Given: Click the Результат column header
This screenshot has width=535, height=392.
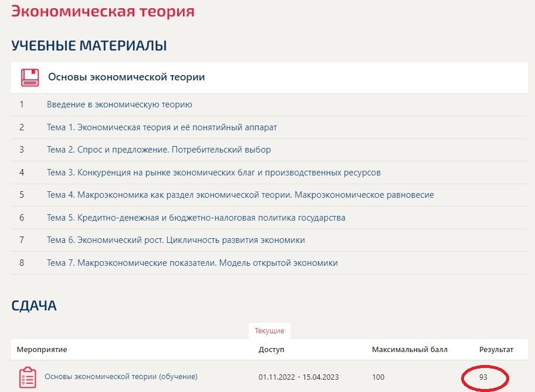Looking at the screenshot, I should point(496,350).
